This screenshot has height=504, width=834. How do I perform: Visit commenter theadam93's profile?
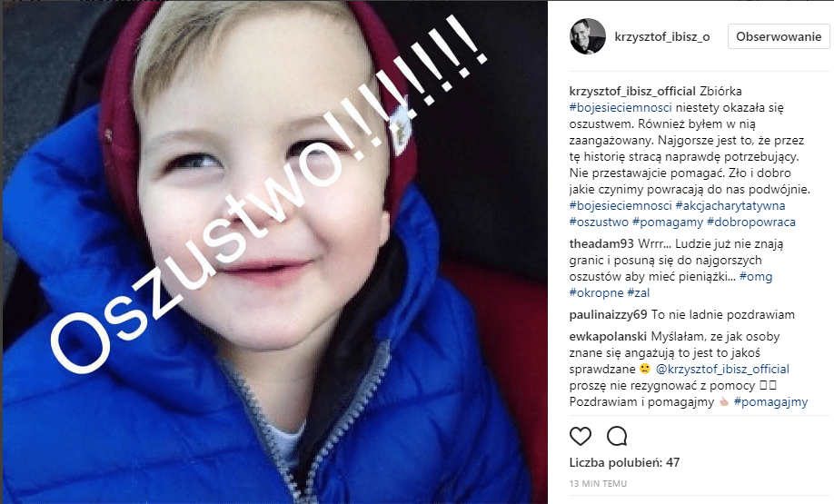pos(601,243)
